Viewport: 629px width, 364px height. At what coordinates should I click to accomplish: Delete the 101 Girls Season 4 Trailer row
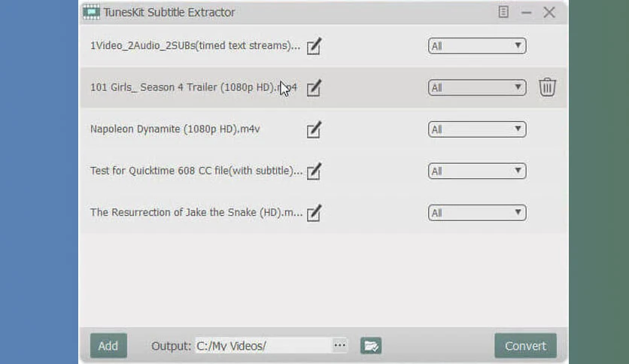(x=547, y=87)
